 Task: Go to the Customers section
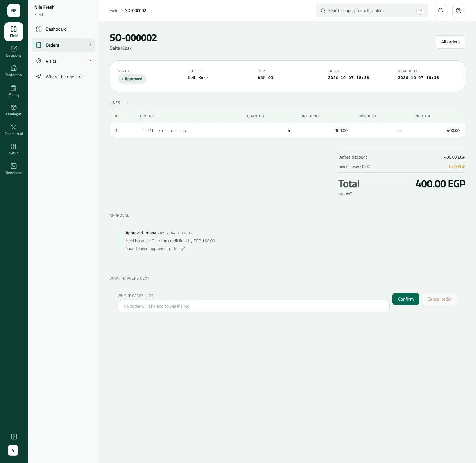point(14,71)
